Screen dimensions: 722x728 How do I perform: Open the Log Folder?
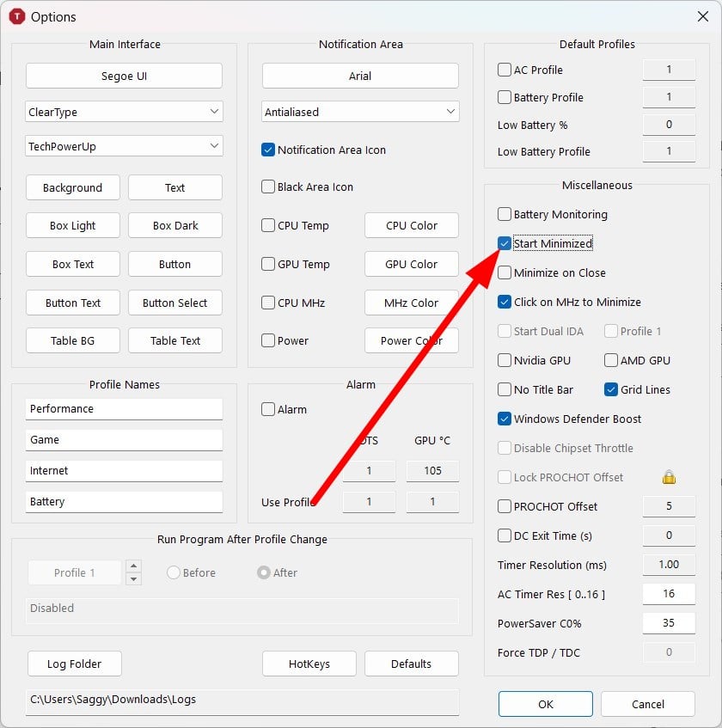click(74, 663)
